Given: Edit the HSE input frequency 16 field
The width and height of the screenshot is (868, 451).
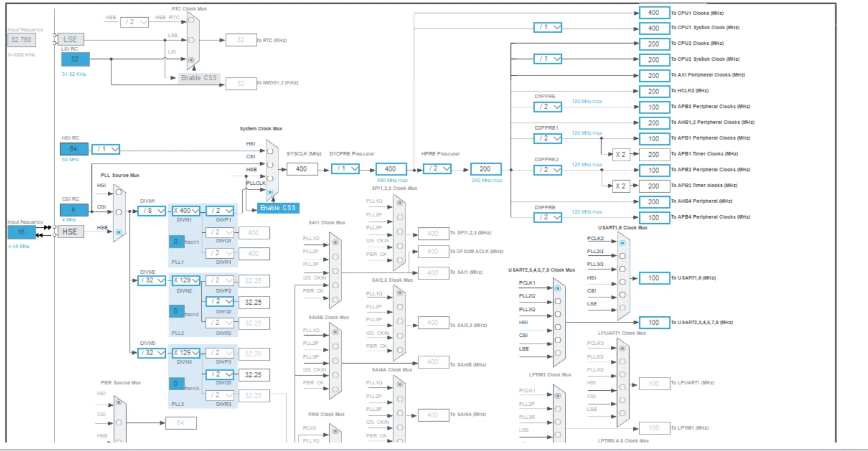Looking at the screenshot, I should [21, 232].
